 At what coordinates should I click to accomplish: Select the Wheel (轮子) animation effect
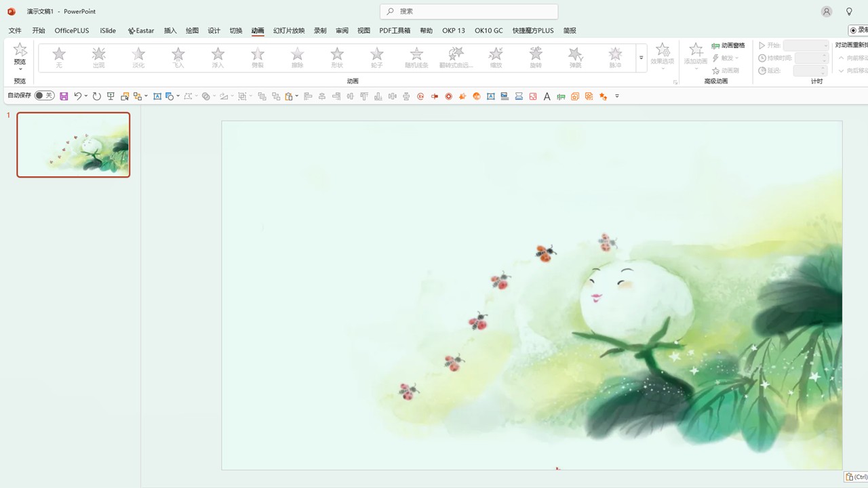pos(377,58)
